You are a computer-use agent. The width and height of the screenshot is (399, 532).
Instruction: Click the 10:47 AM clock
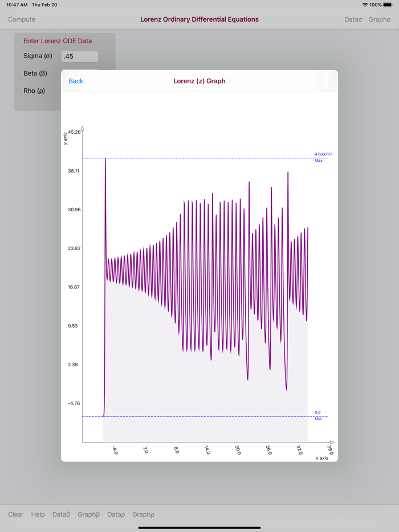(17, 5)
